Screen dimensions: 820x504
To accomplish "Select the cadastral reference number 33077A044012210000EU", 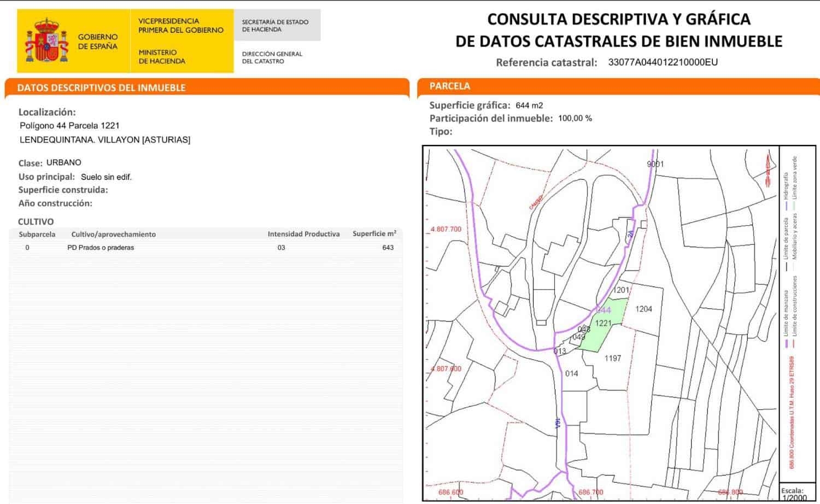I will click(663, 62).
